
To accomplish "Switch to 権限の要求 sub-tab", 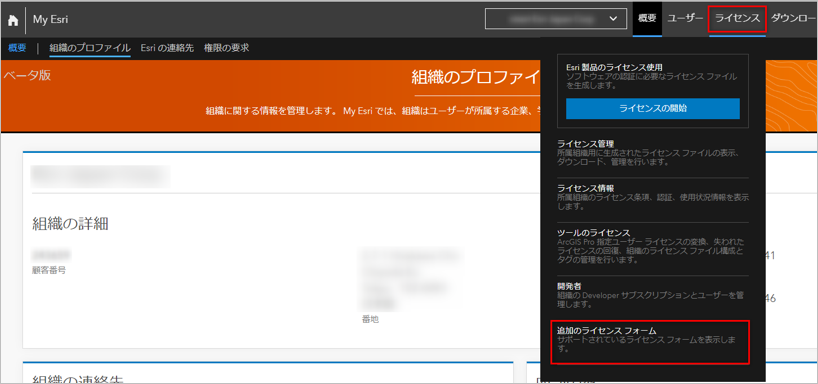I will click(226, 48).
